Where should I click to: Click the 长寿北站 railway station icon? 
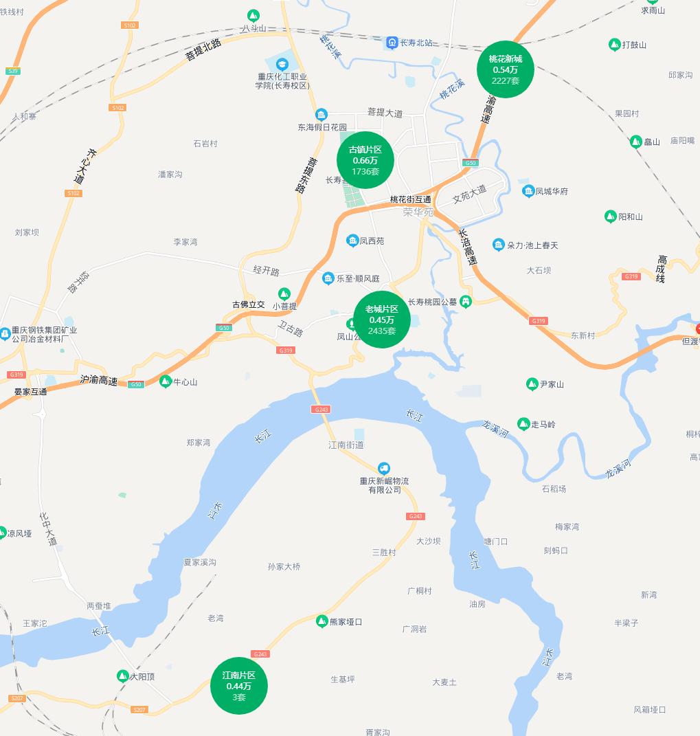click(x=392, y=43)
